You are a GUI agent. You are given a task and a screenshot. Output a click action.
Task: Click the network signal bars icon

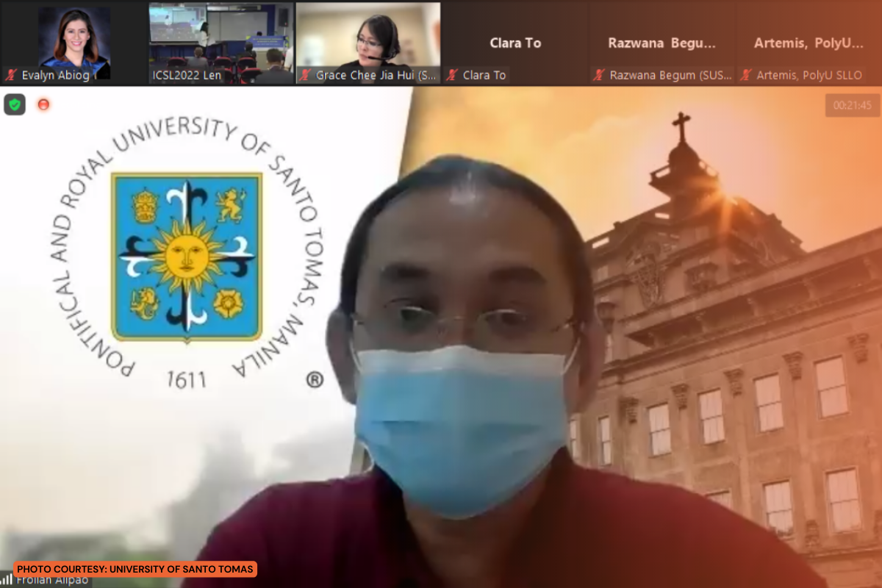coord(7,580)
